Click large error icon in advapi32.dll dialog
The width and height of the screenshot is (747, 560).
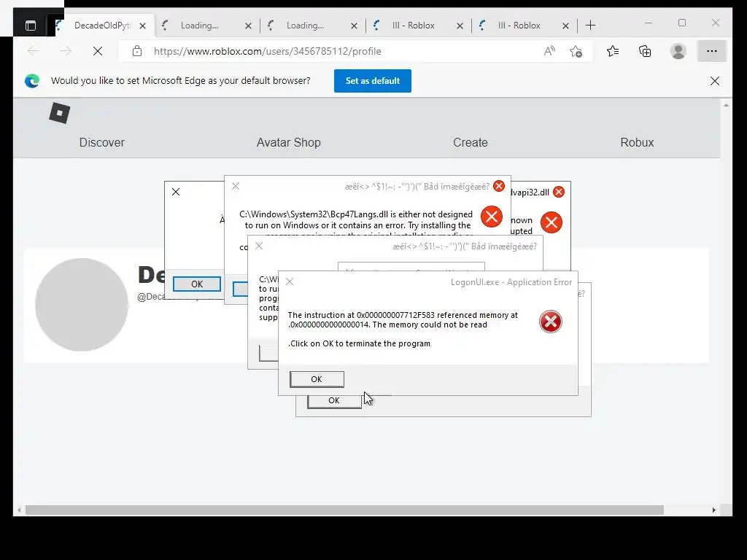point(551,222)
